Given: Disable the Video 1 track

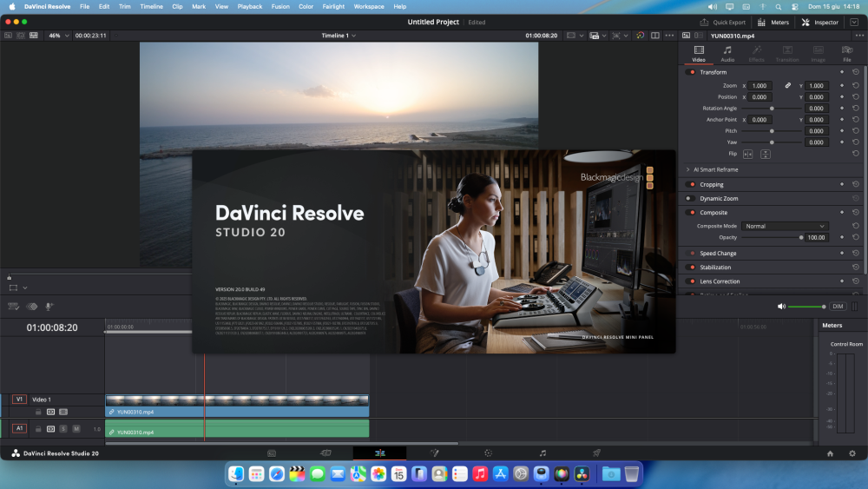Looking at the screenshot, I should pos(63,412).
